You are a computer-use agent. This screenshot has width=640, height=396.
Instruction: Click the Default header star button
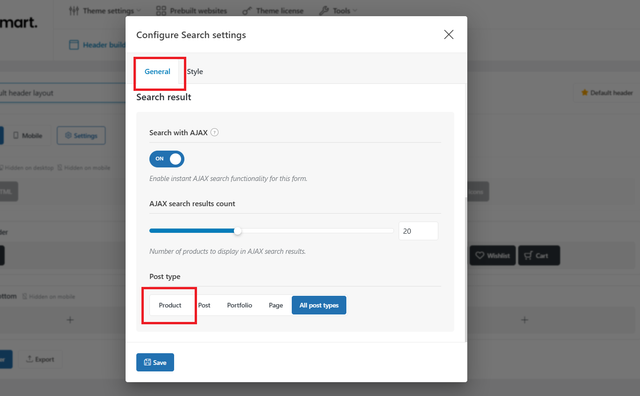tap(607, 93)
